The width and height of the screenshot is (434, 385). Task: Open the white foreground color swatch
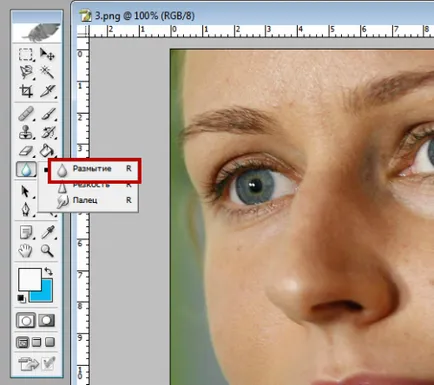click(x=30, y=279)
